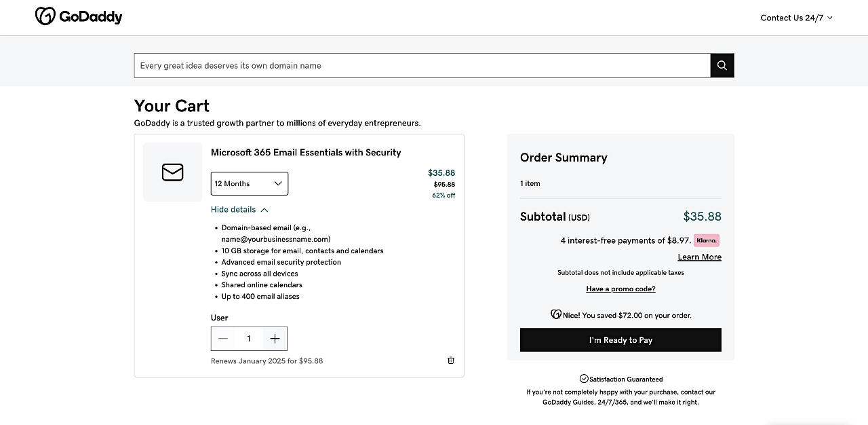Click 'I'm Ready to Pay'
The width and height of the screenshot is (868, 425).
pos(620,339)
